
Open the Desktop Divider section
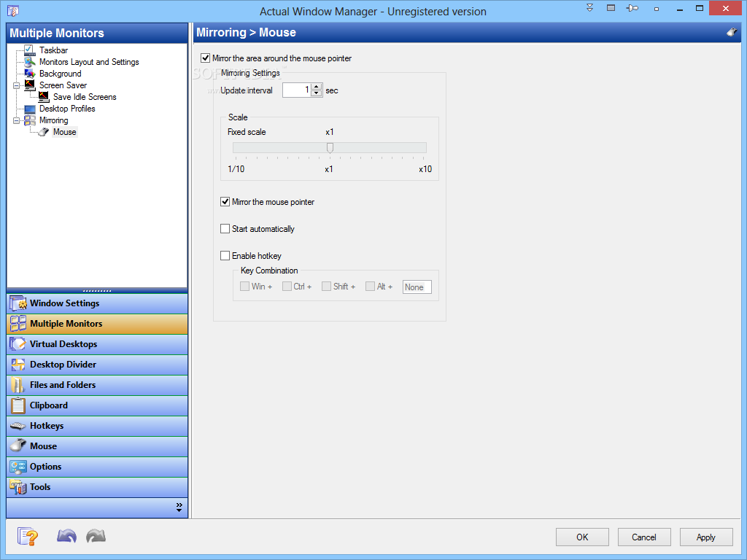pos(97,365)
